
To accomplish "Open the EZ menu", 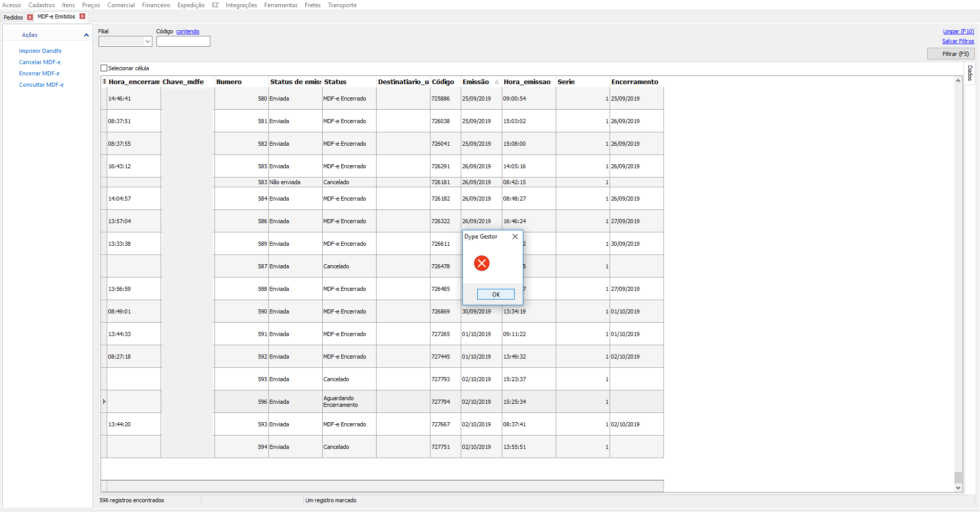I will (215, 5).
